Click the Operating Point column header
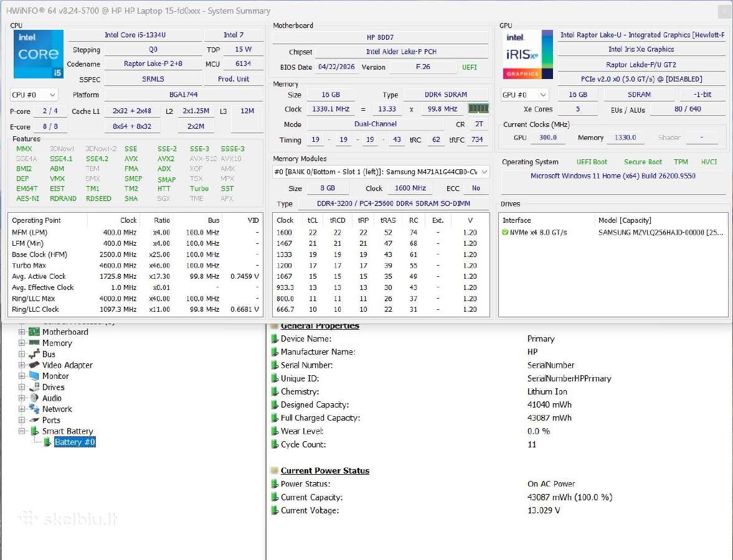This screenshot has width=733, height=560. tap(48, 220)
